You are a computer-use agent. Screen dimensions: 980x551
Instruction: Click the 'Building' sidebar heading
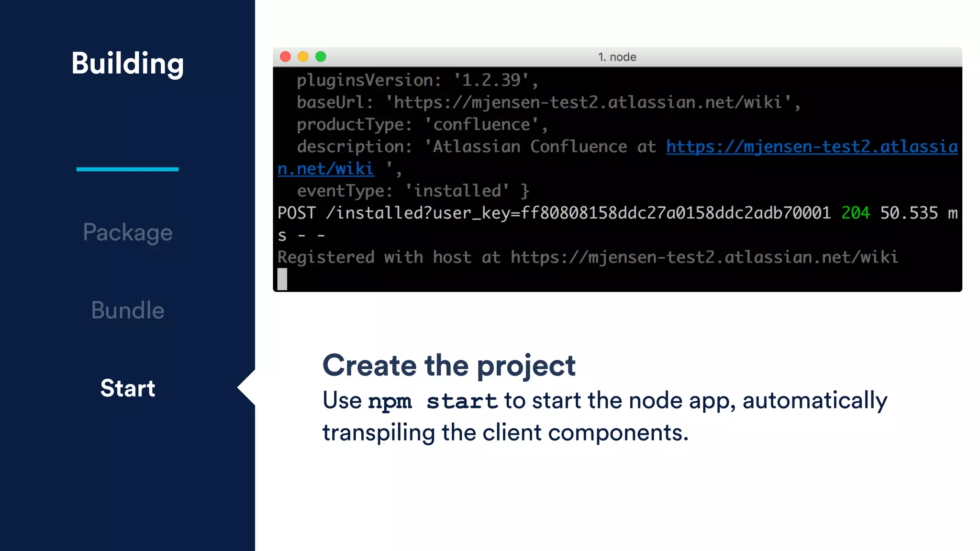[x=128, y=64]
